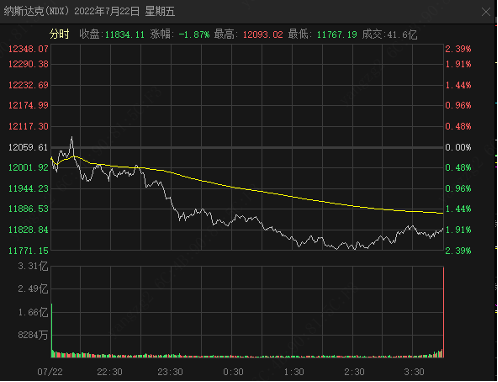Screen dimensions: 498x382
Task: Click the day low value 11767.19
Action: pos(337,35)
